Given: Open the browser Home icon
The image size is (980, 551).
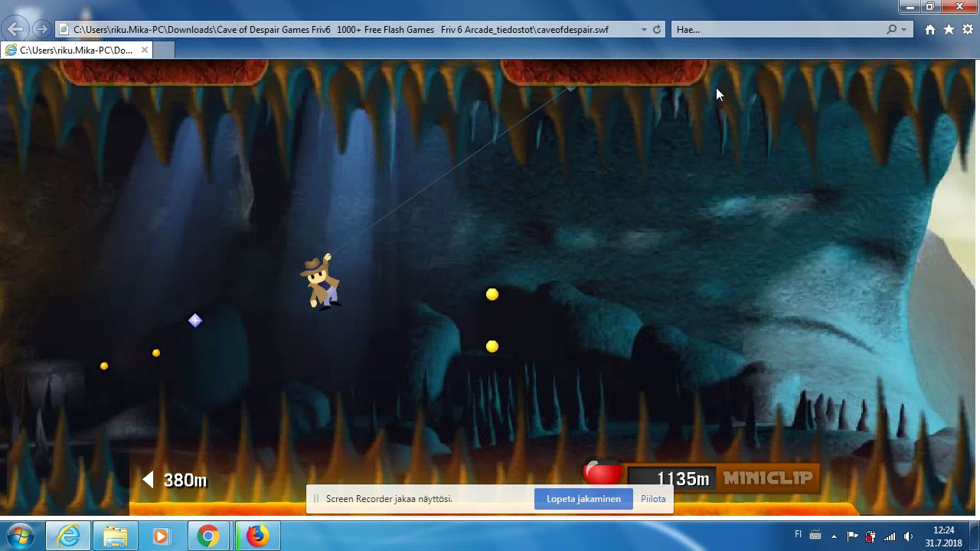Looking at the screenshot, I should (x=929, y=30).
